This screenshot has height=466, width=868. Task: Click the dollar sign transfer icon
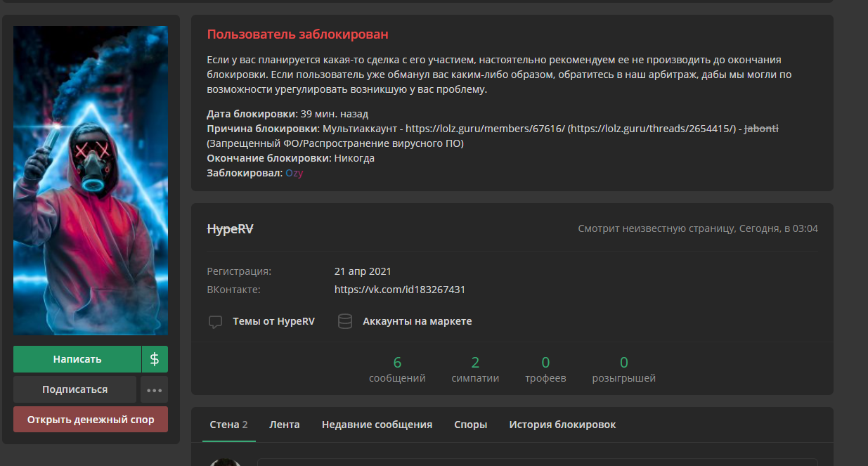point(155,359)
